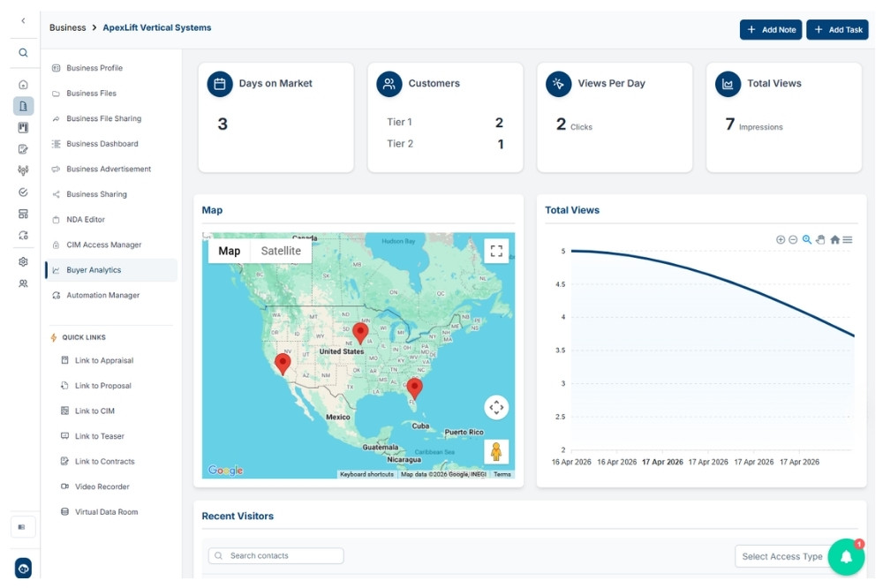Viewport: 883px width, 588px height.
Task: Click Search contacts input field
Action: coord(275,556)
